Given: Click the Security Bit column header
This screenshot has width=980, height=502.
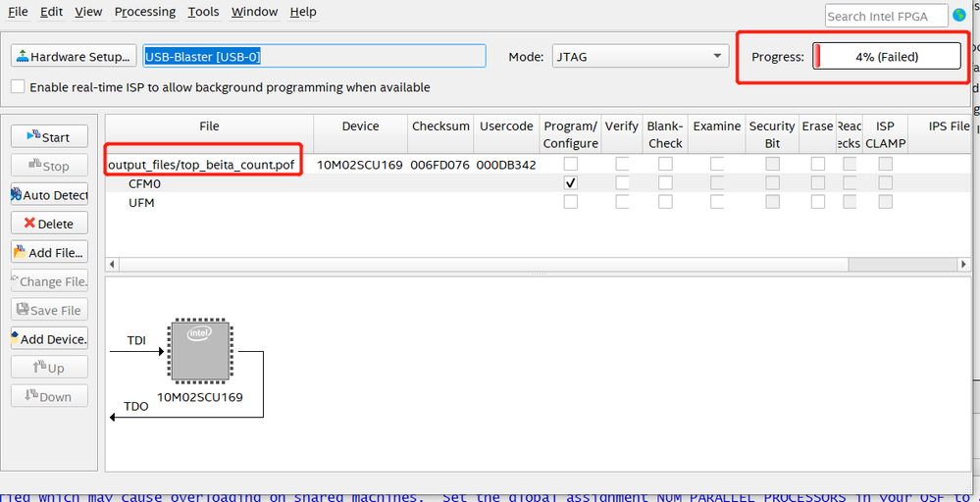Looking at the screenshot, I should [772, 134].
